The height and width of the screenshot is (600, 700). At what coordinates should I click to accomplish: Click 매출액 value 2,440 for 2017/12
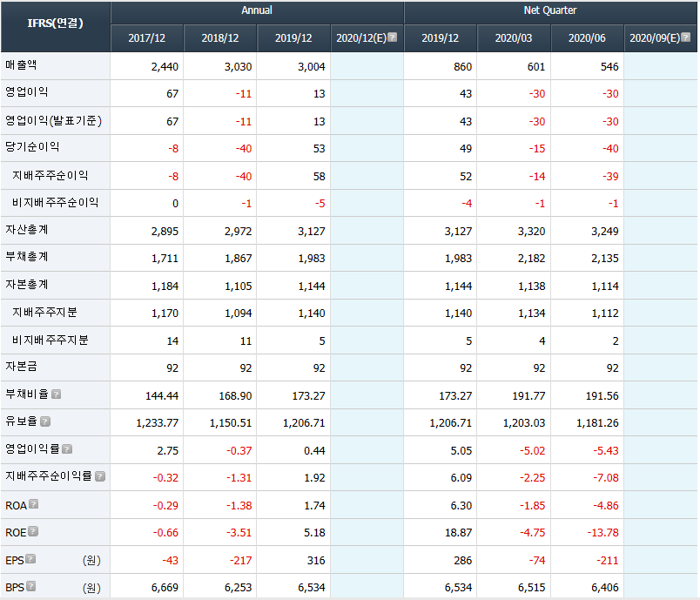(x=165, y=67)
